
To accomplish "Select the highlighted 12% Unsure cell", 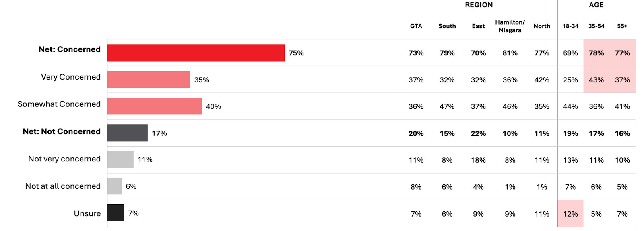I will click(570, 214).
